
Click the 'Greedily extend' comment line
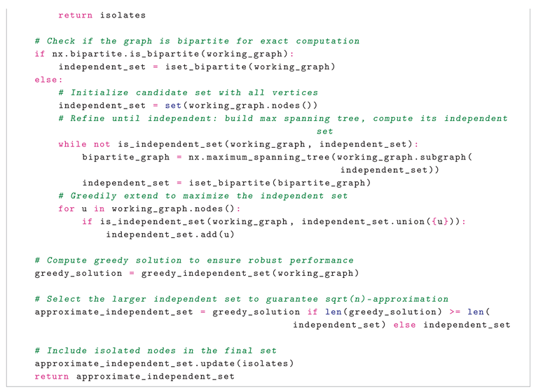202,196
